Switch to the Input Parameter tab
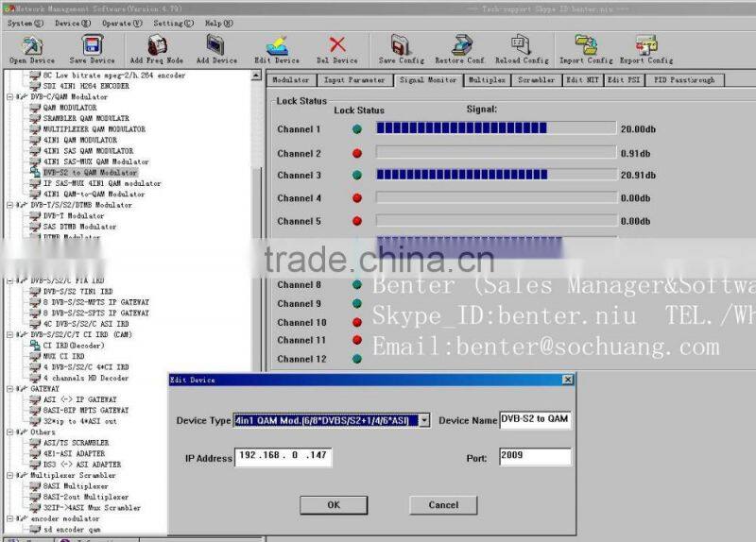The width and height of the screenshot is (756, 542). coord(354,80)
